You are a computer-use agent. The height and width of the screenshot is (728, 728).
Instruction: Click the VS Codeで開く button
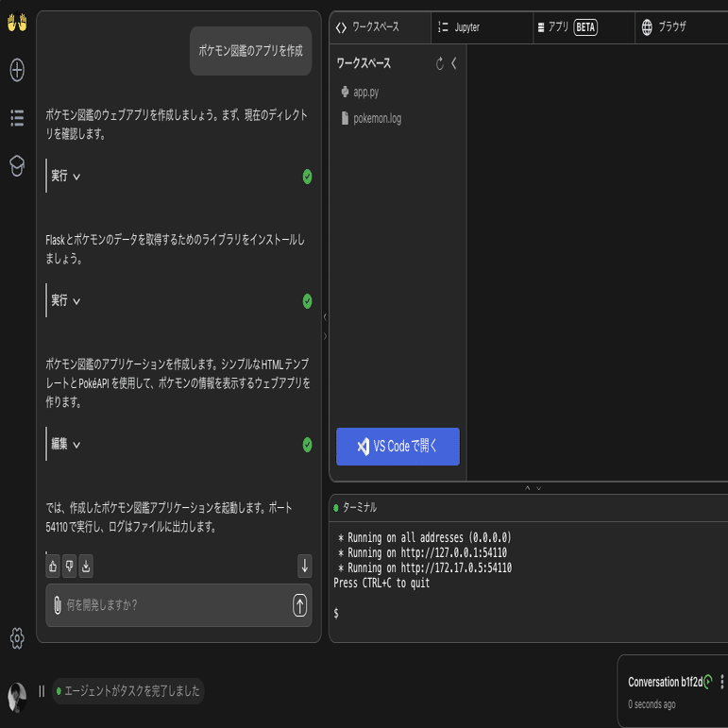point(398,447)
